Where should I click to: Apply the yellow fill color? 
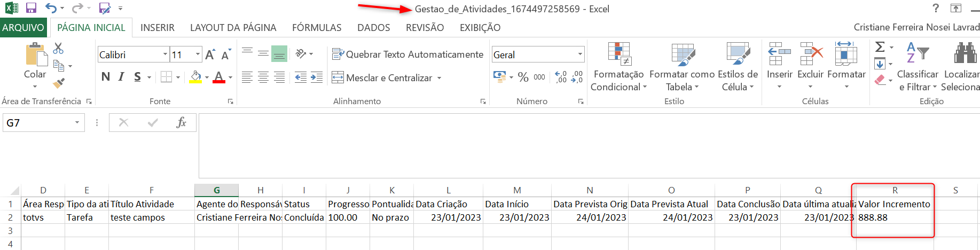click(195, 77)
